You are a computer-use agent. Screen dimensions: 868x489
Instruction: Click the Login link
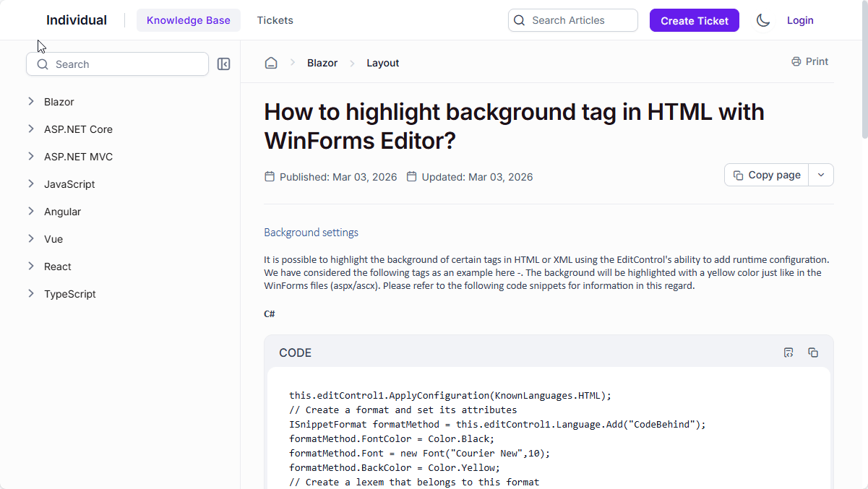click(x=800, y=20)
